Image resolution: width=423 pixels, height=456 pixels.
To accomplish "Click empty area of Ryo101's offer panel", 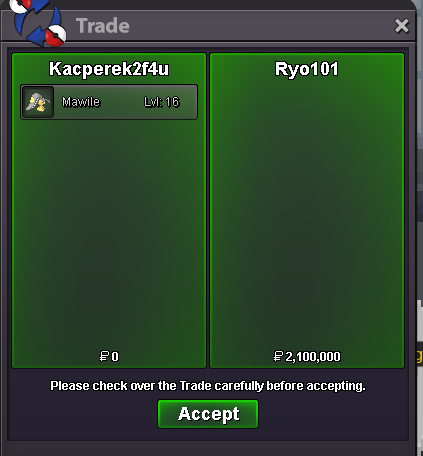I will point(307,213).
